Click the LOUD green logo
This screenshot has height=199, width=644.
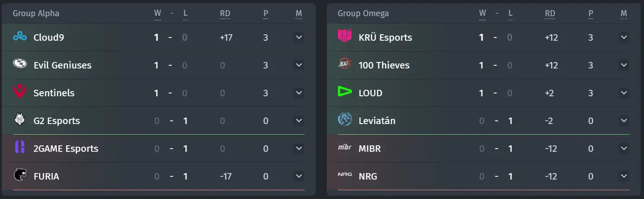(x=345, y=93)
